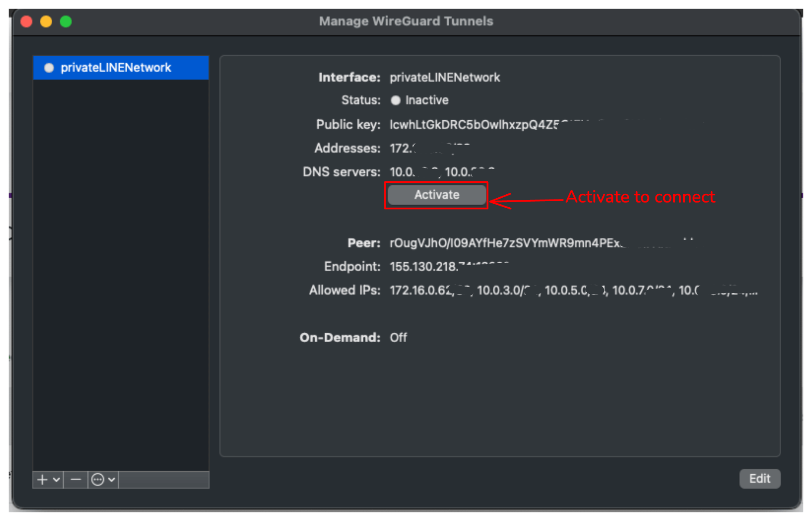Expand the add-tunnel dropdown chevron
This screenshot has width=812, height=521.
(56, 479)
